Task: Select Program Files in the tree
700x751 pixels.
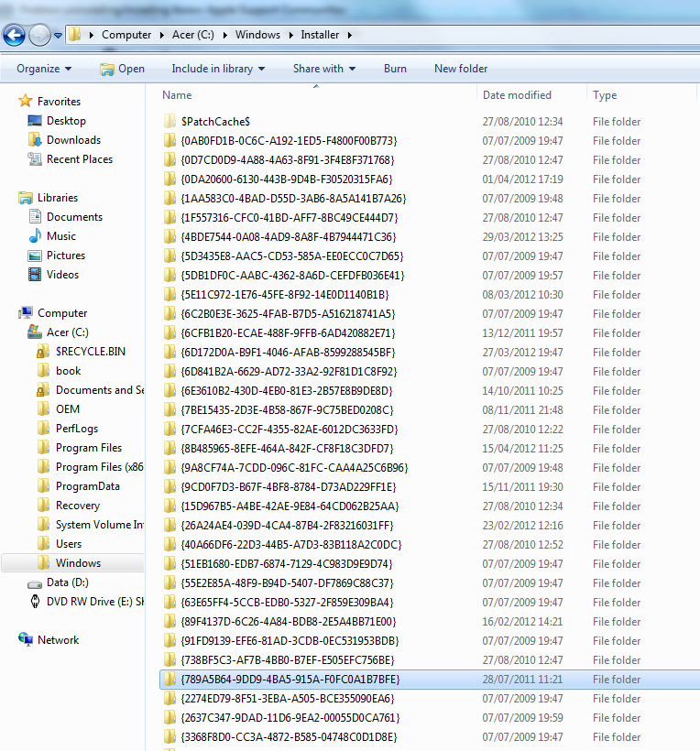Action: click(89, 448)
